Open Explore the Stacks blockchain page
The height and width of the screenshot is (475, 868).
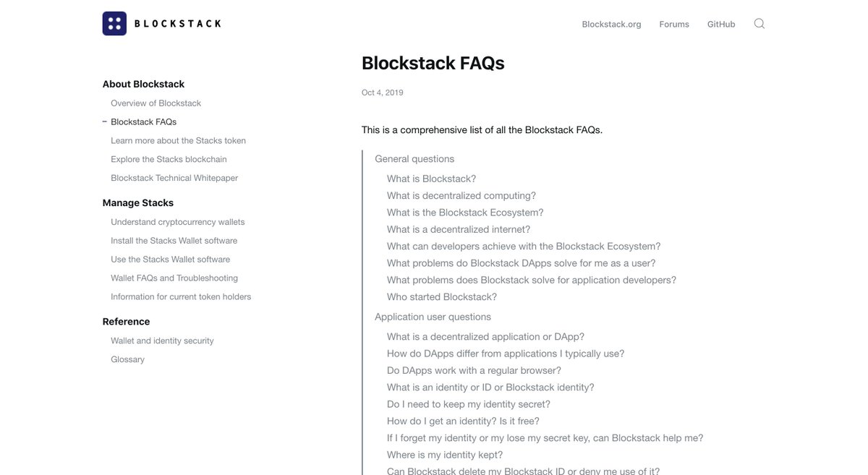[169, 159]
